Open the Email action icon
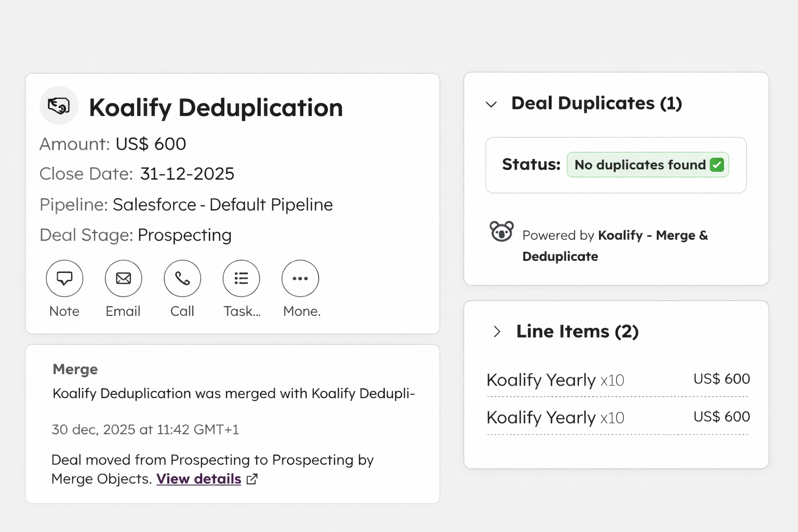 point(123,278)
